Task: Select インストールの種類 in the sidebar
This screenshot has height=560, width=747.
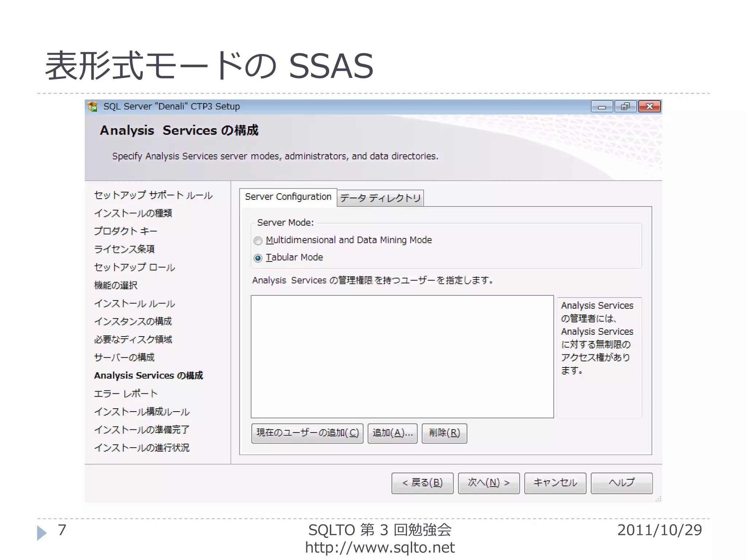Action: point(133,213)
